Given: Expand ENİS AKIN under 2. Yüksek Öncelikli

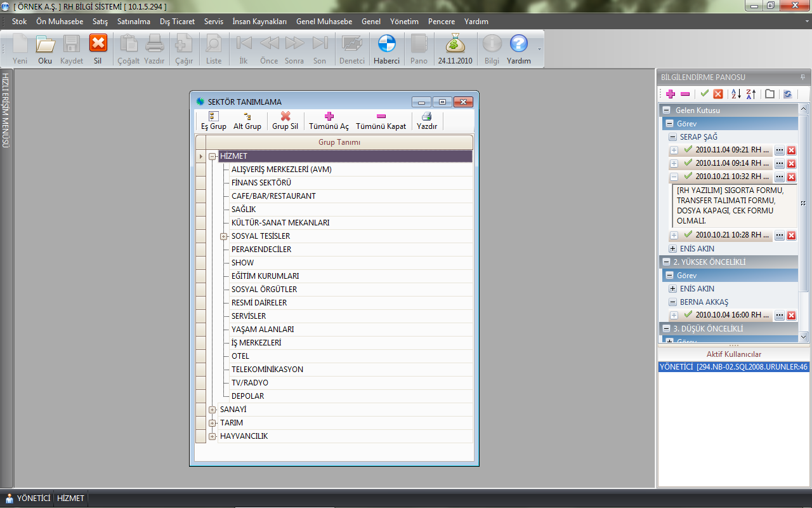Looking at the screenshot, I should coord(672,289).
